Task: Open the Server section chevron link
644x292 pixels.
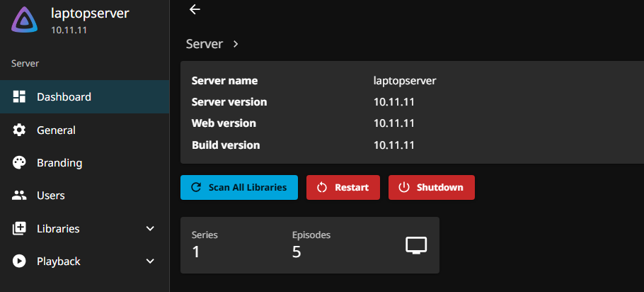Action: pyautogui.click(x=236, y=44)
